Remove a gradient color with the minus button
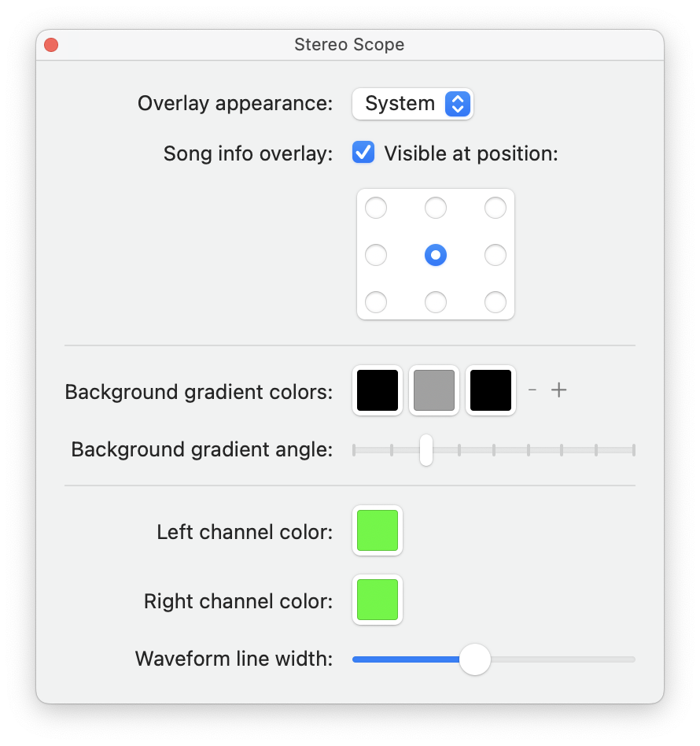Viewport: 700px width, 746px height. 532,390
